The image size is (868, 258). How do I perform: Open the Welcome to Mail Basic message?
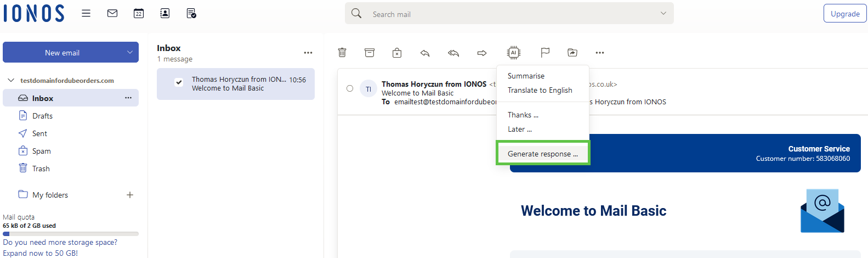(236, 84)
